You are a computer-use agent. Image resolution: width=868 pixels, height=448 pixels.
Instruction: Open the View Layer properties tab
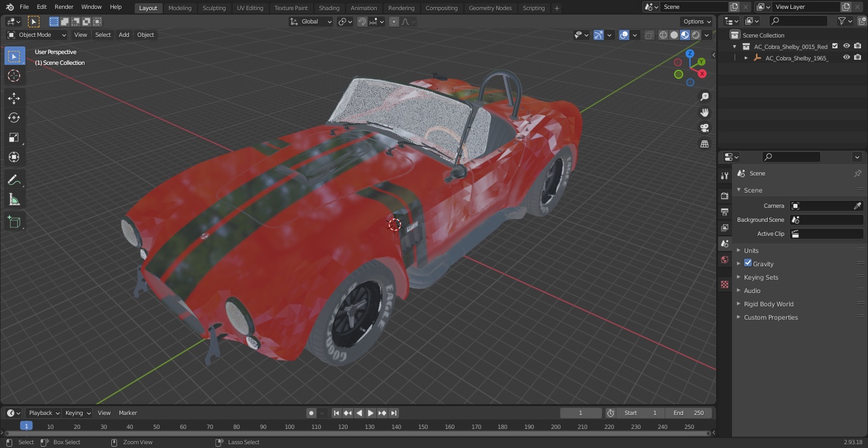pyautogui.click(x=724, y=227)
